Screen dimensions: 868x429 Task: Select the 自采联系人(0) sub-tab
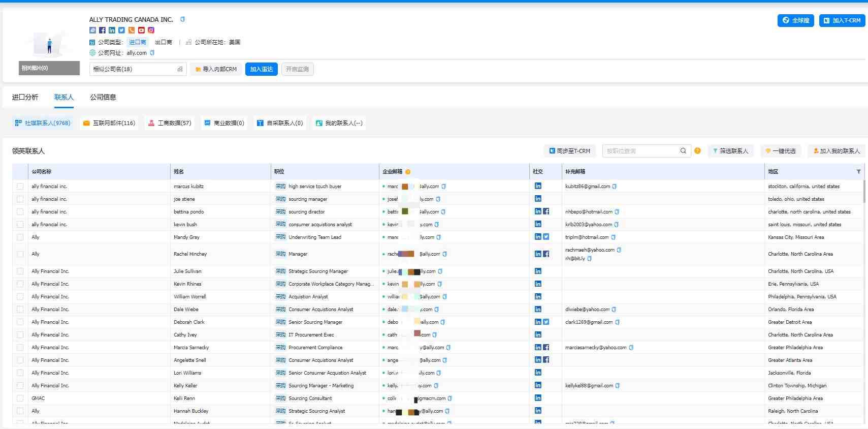pyautogui.click(x=280, y=123)
